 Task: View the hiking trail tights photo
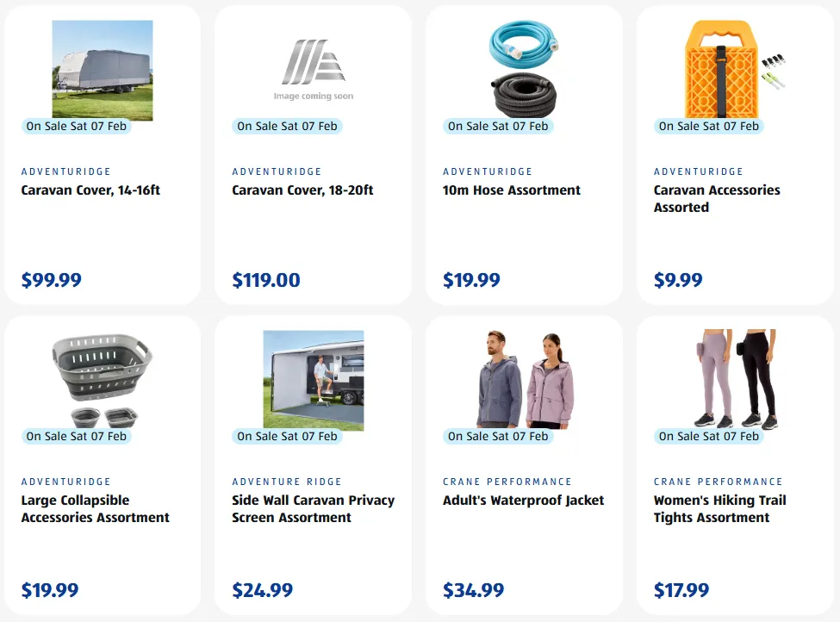coord(734,379)
